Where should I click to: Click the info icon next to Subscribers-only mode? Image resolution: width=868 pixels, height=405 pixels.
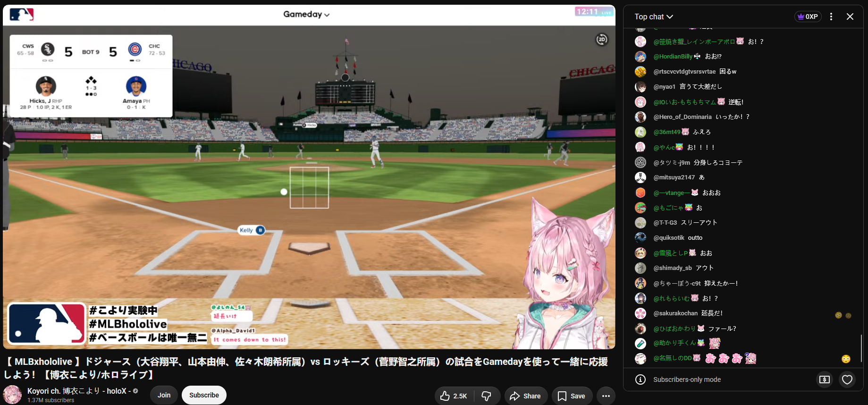pos(640,380)
